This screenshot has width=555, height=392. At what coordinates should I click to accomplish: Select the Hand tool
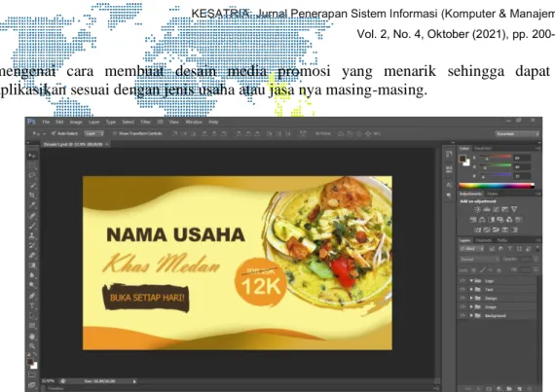(32, 337)
